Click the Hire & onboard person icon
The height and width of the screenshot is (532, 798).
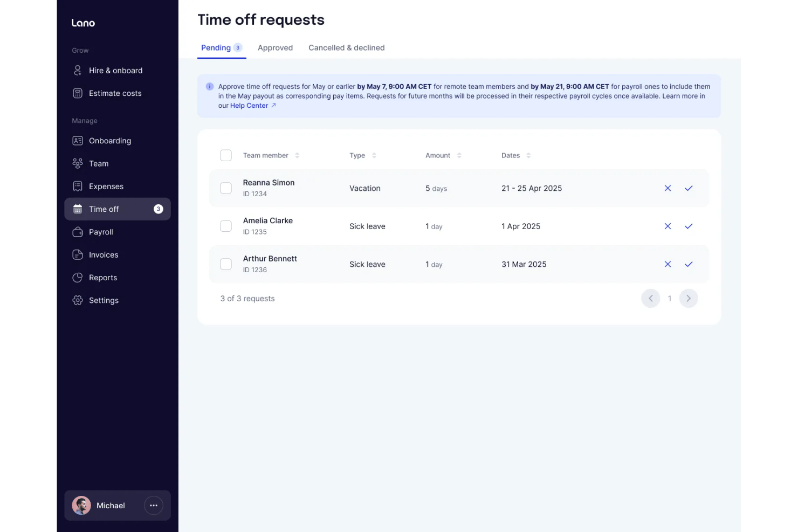[78, 71]
